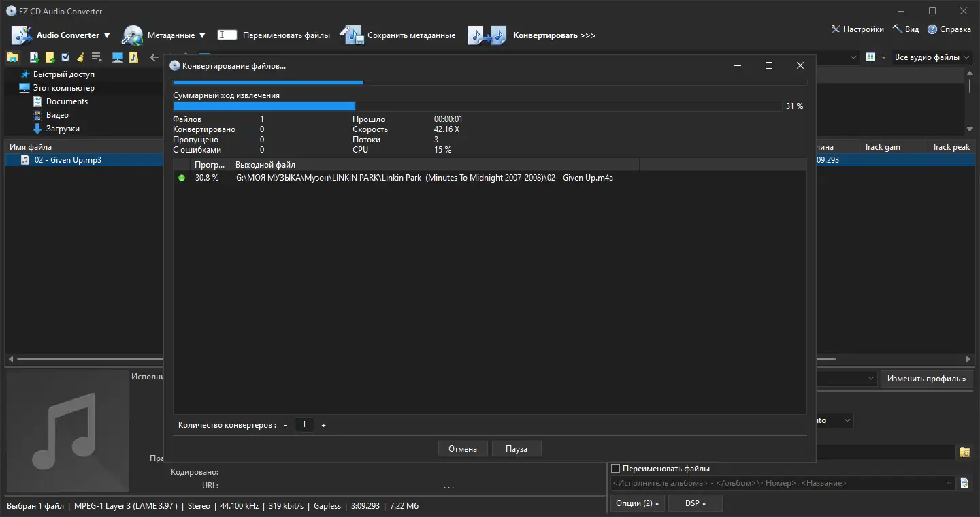Click Изменить профиль » button
The image size is (980, 517).
926,379
